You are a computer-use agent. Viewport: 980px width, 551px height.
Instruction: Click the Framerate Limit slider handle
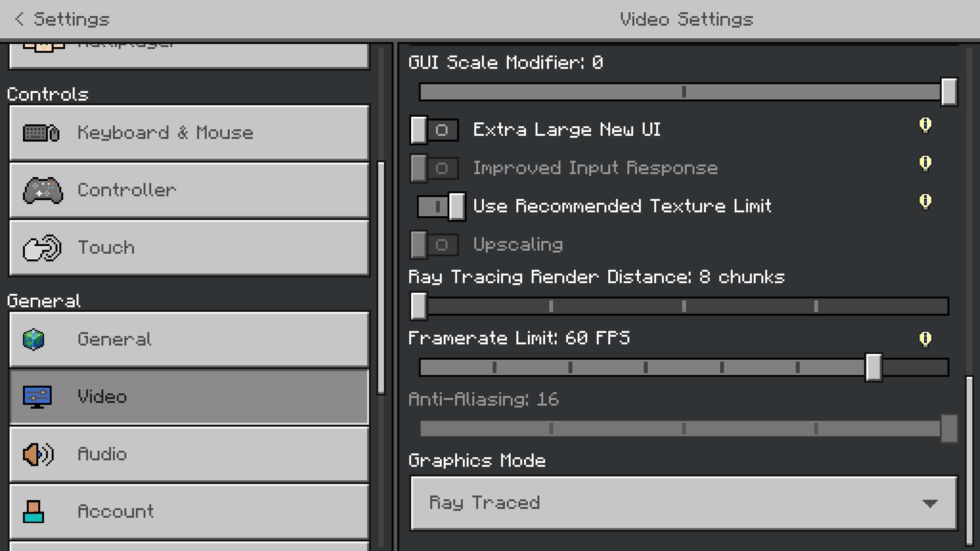[874, 367]
